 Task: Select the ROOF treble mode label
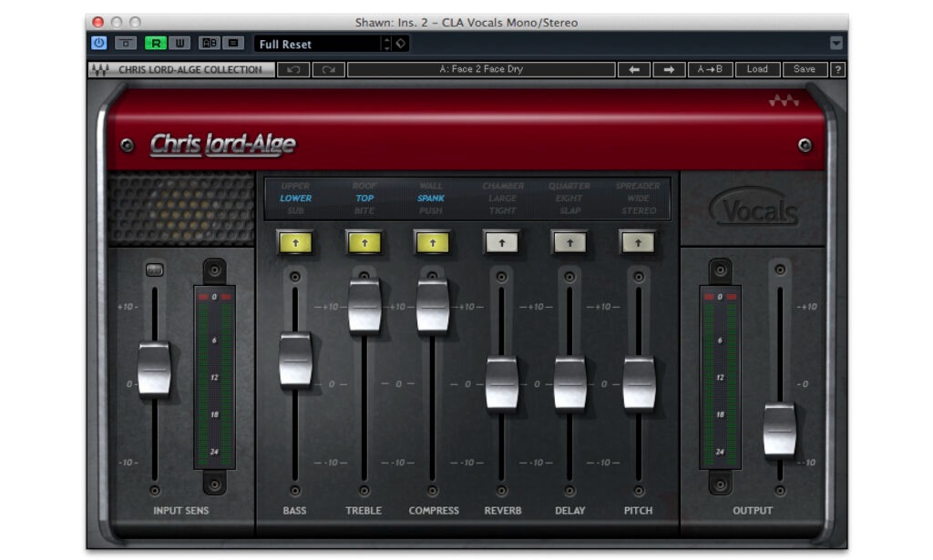click(x=364, y=186)
